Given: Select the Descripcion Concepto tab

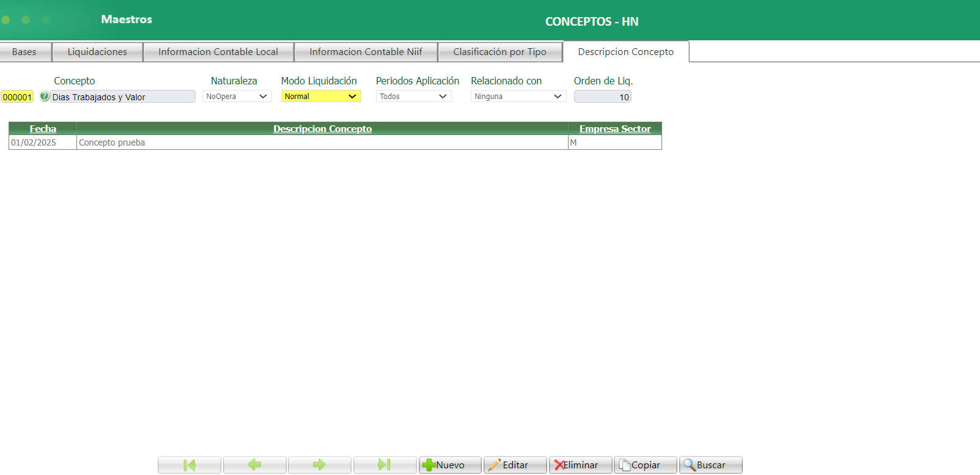Looking at the screenshot, I should click(626, 52).
